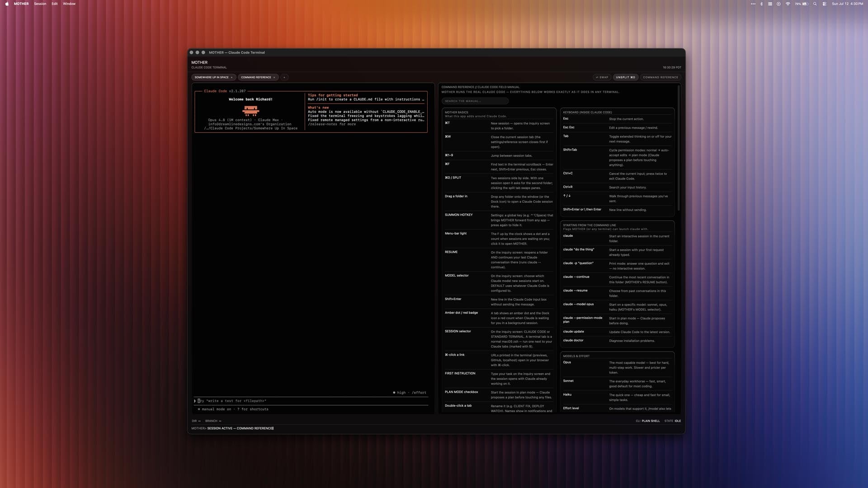Click 'high · /effort' indicator
The height and width of the screenshot is (488, 868).
point(410,393)
